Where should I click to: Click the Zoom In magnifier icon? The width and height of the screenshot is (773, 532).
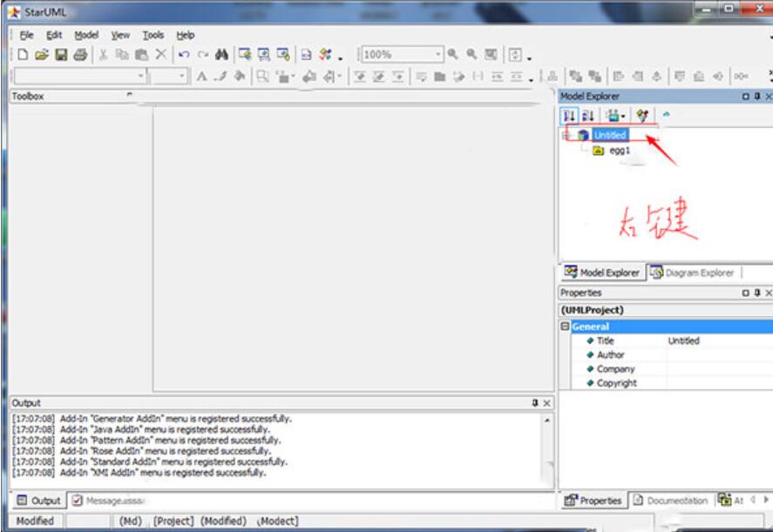[452, 54]
